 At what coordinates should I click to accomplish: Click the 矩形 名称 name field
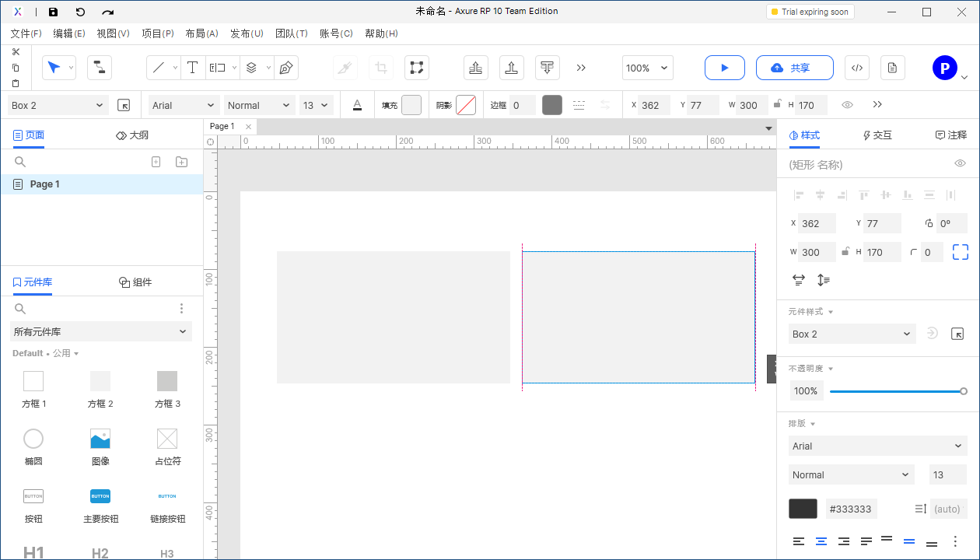pos(867,164)
